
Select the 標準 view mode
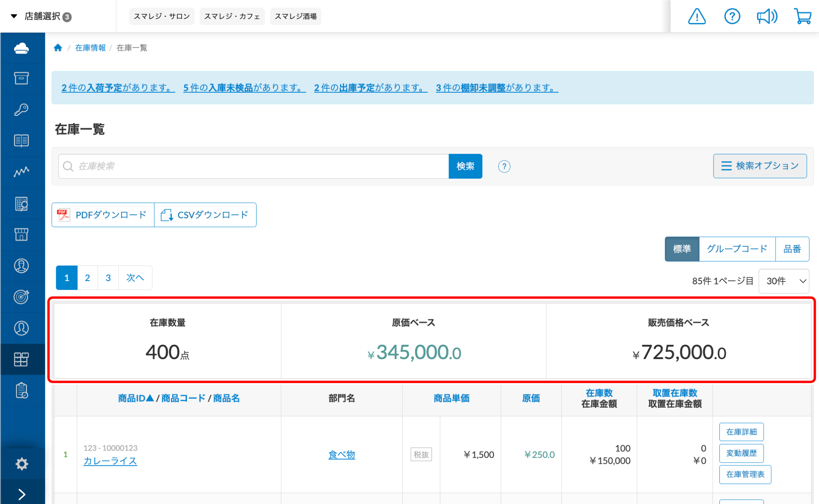682,249
